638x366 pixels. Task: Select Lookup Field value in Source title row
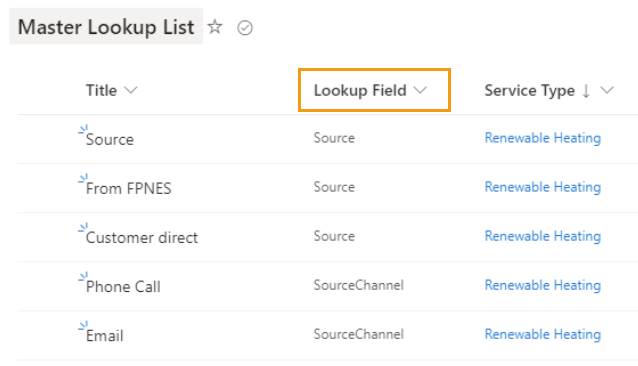click(334, 138)
